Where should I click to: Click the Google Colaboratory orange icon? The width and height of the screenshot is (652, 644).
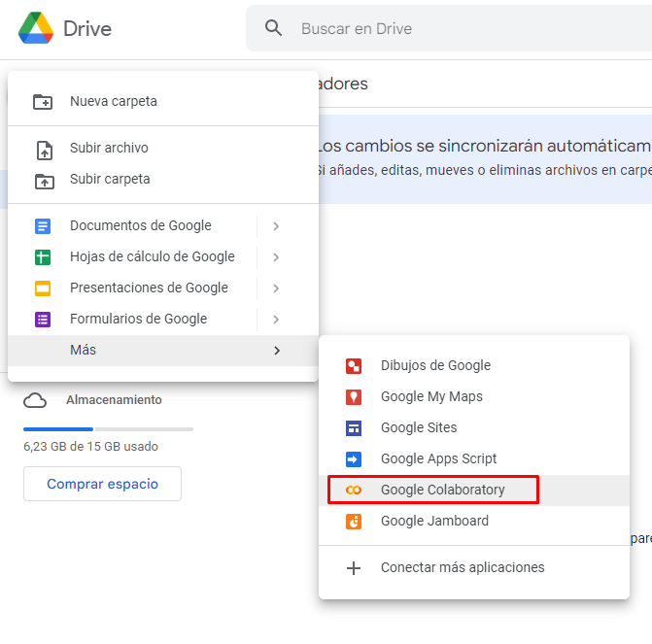(x=354, y=491)
